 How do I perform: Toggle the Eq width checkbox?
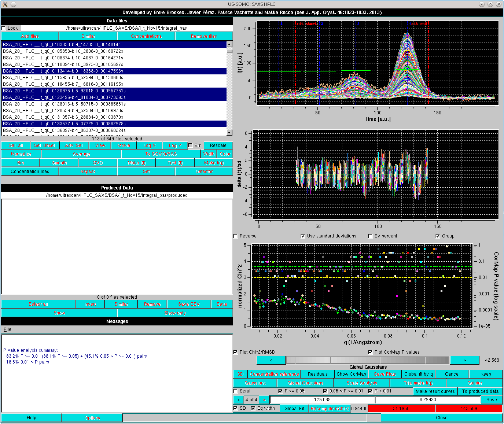click(x=253, y=408)
